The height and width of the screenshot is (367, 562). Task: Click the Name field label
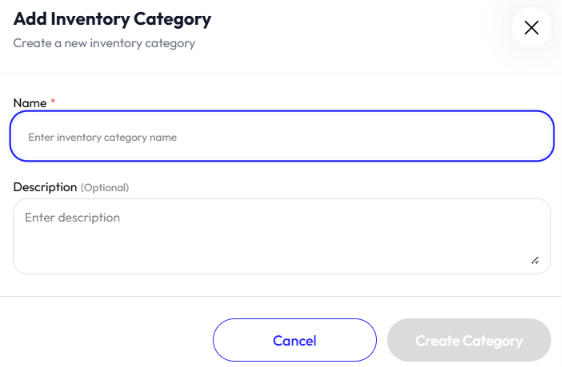[30, 103]
